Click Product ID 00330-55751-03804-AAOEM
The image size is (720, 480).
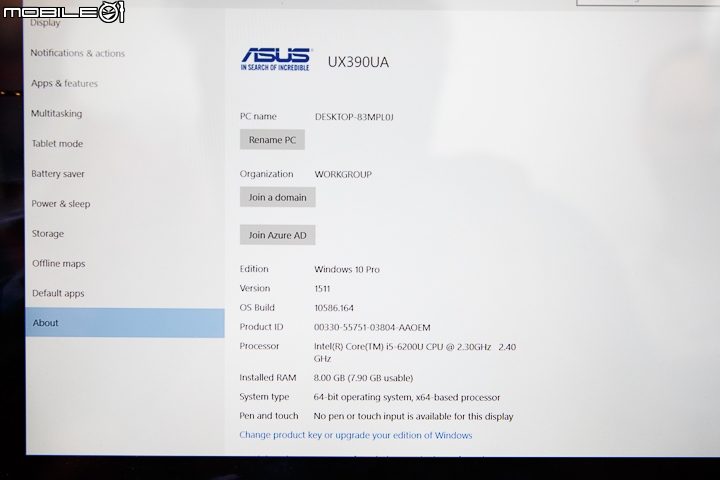372,328
